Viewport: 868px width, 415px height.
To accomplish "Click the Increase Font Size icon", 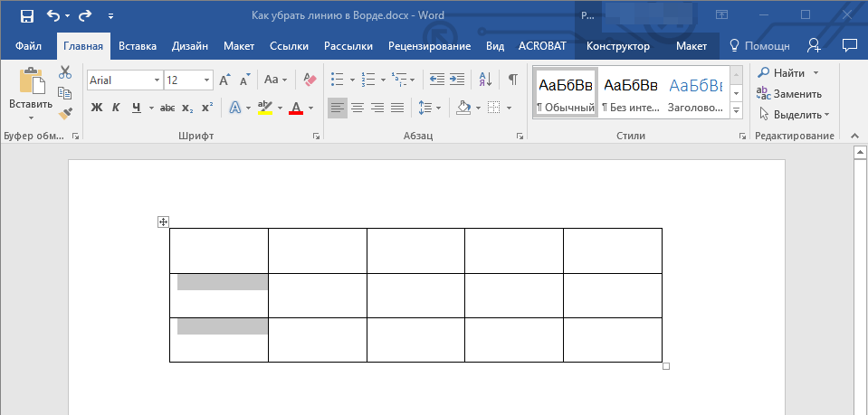I will pyautogui.click(x=226, y=80).
